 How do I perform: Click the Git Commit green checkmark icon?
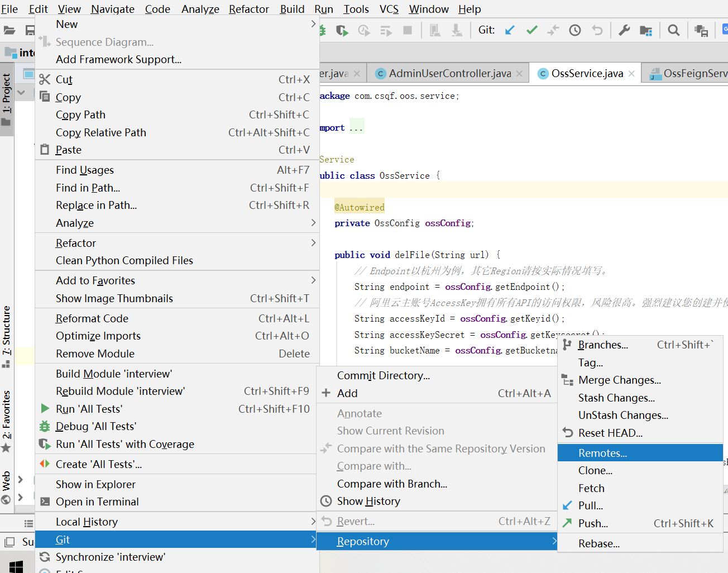(531, 30)
